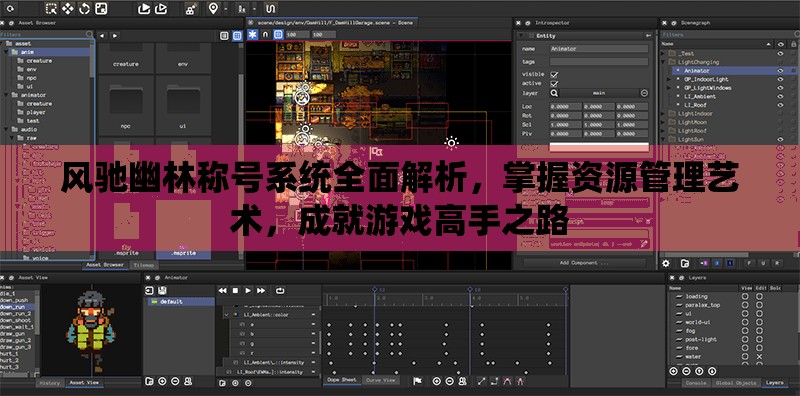Hide LI_Ambient with its eye icon
Image resolution: width=800 pixels, height=396 pixels.
[x=780, y=96]
